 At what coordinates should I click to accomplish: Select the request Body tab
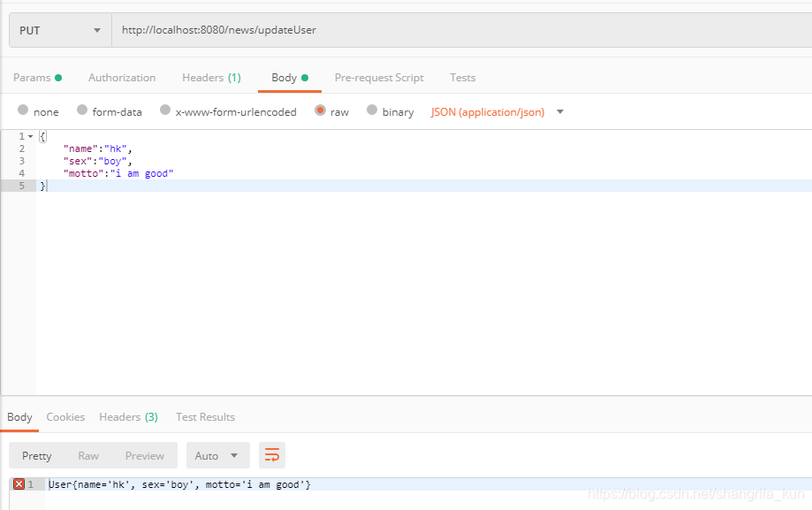click(x=290, y=78)
